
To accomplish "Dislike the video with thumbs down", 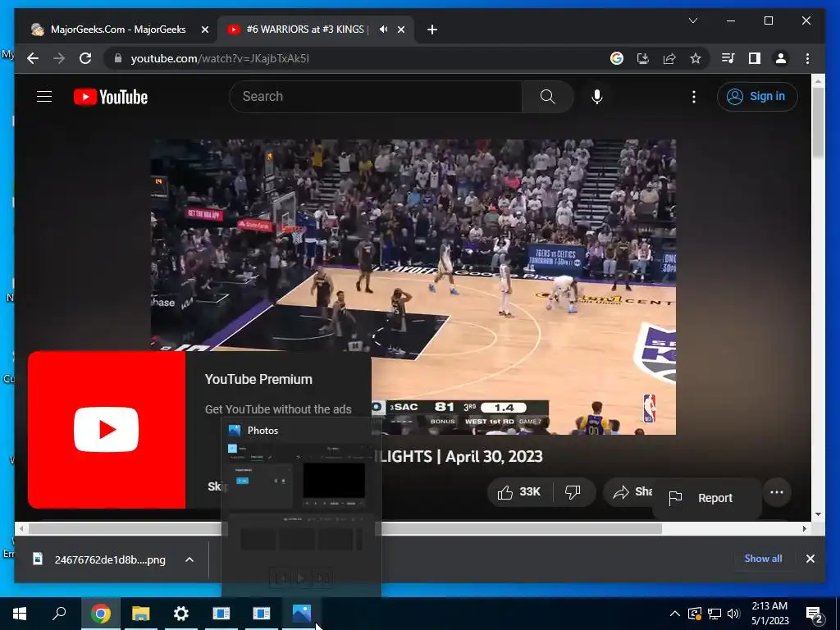I will coord(573,492).
